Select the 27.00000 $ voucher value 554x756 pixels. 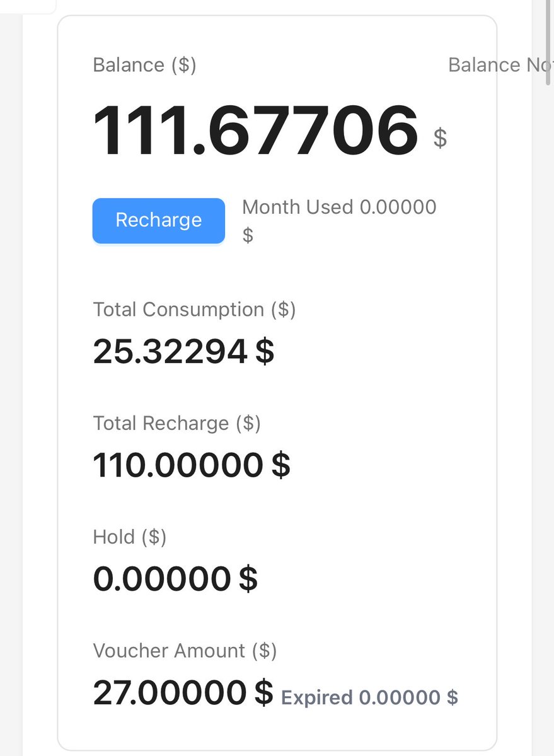pos(183,693)
